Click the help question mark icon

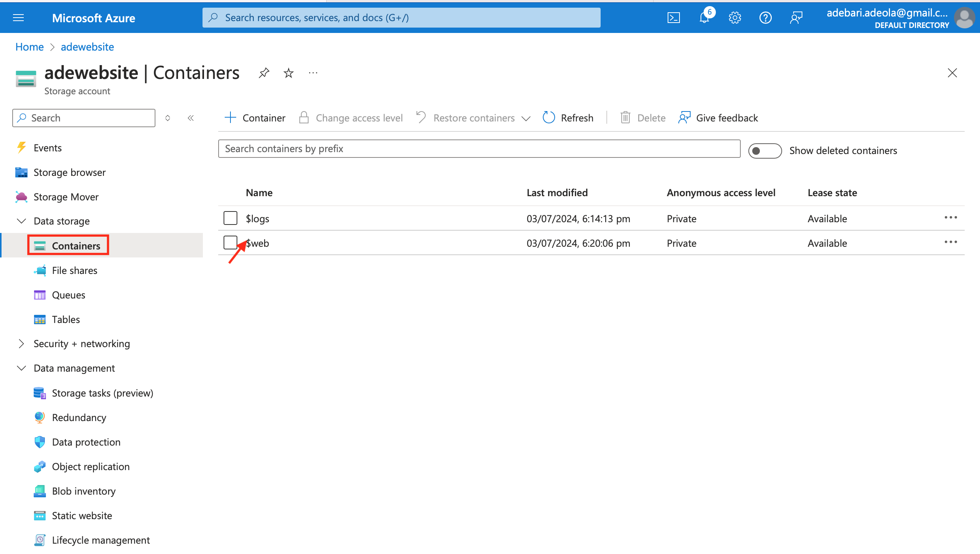point(765,18)
